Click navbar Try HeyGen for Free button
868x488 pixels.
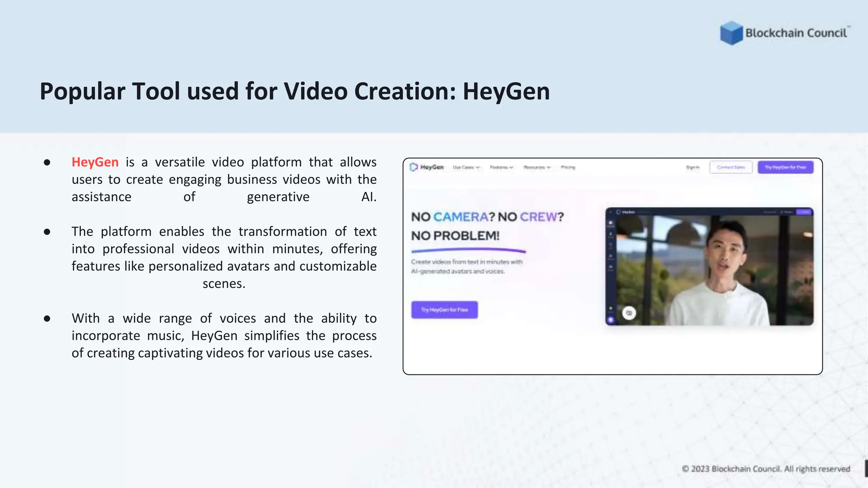tap(785, 167)
